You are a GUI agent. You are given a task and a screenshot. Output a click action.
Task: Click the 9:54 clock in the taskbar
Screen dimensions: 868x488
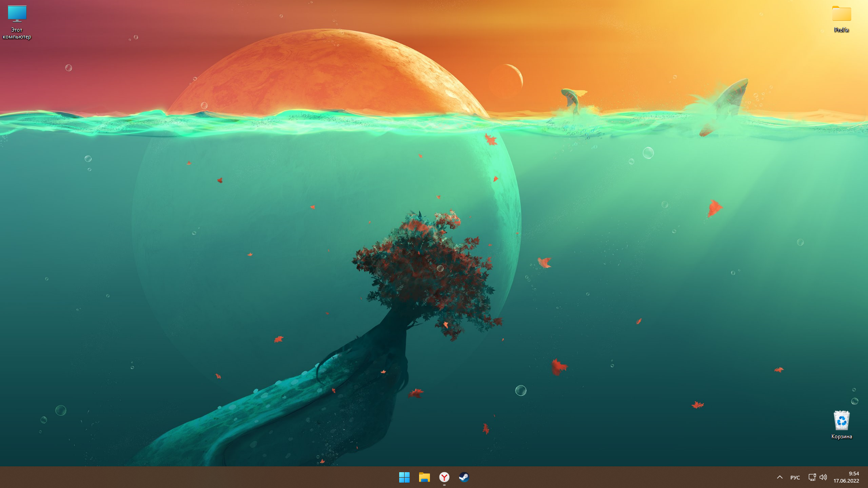[854, 474]
